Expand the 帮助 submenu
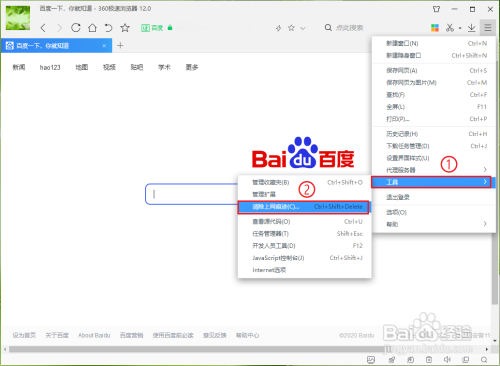 (433, 224)
